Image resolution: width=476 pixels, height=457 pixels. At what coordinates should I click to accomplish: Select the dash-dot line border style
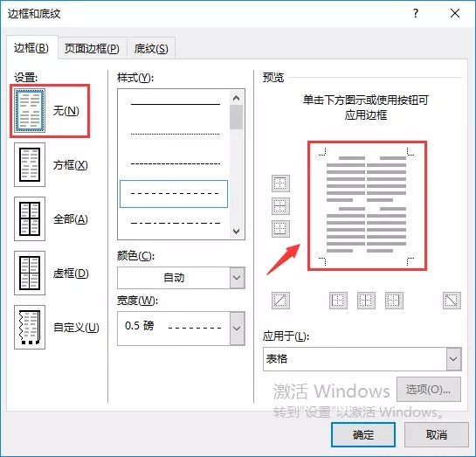(x=176, y=223)
